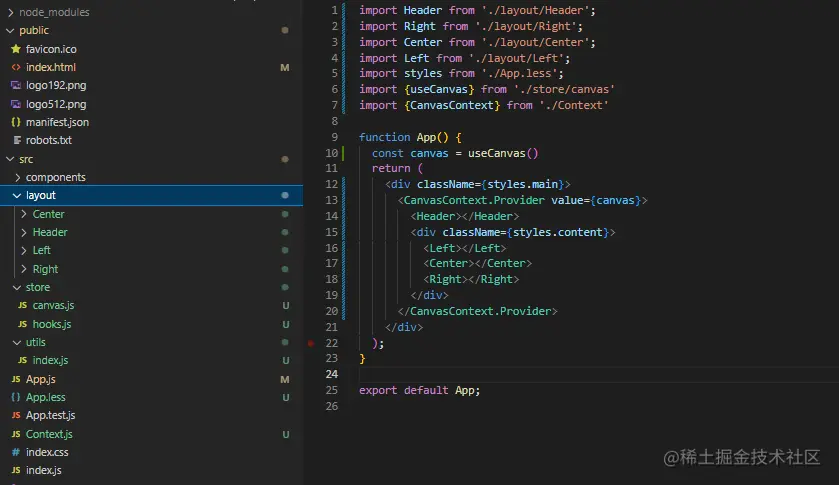The width and height of the screenshot is (839, 485).
Task: Open Context.js file
Action: pyautogui.click(x=49, y=434)
